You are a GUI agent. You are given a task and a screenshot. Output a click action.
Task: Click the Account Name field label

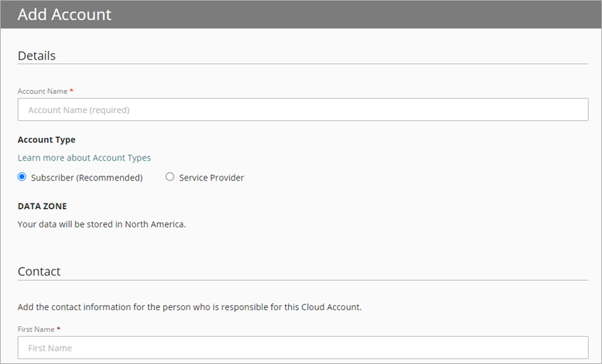42,92
